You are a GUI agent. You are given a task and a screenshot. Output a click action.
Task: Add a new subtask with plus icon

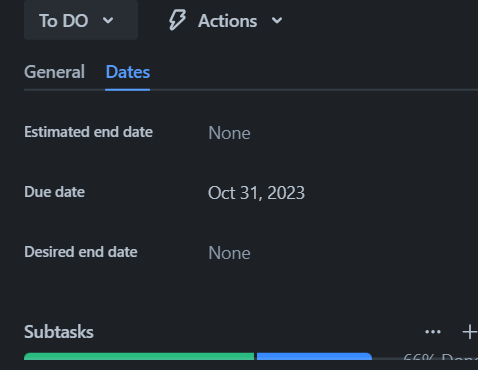pyautogui.click(x=469, y=332)
